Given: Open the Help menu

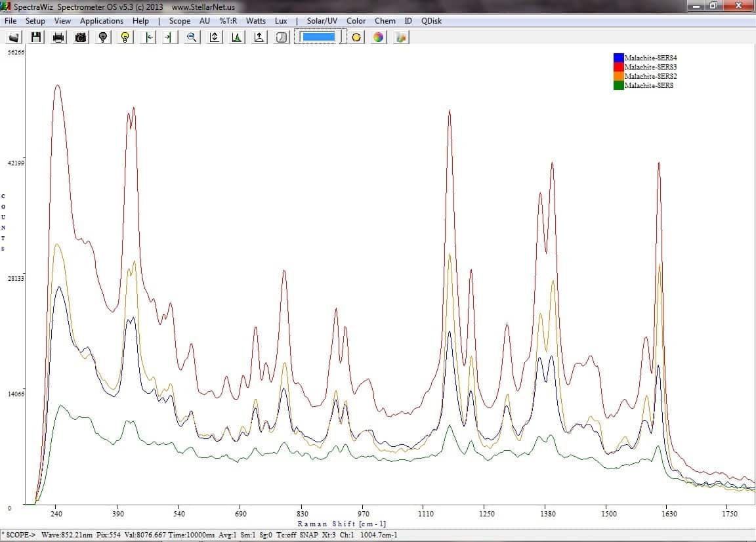Looking at the screenshot, I should 141,21.
